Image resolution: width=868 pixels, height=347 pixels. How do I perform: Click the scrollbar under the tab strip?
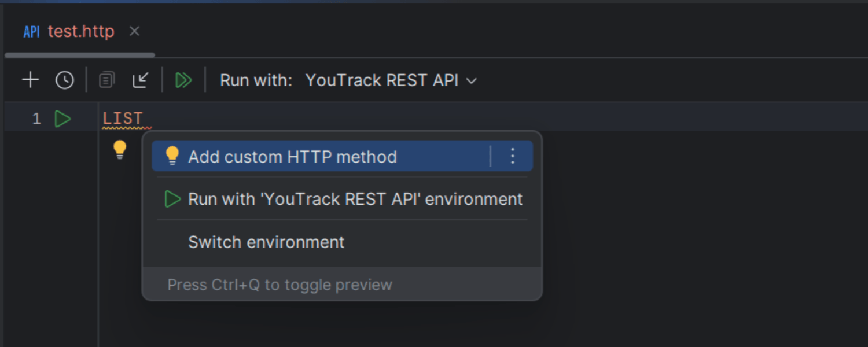[80, 56]
